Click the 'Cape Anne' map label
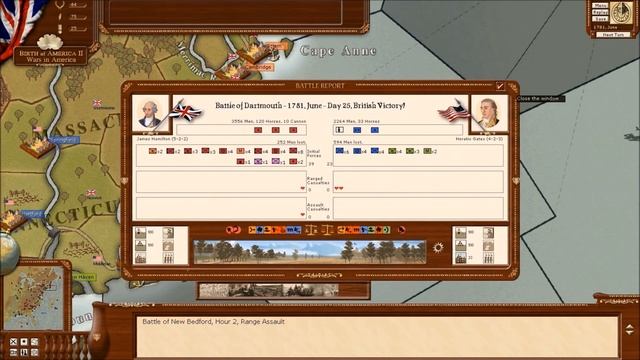This screenshot has height=360, width=640. pos(338,51)
